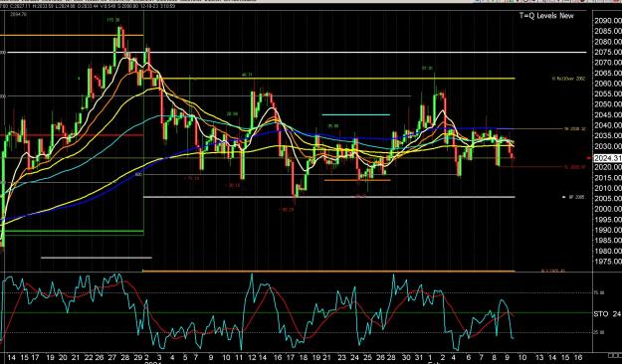
Task: Click the current price box 2024.31
Action: [608, 158]
